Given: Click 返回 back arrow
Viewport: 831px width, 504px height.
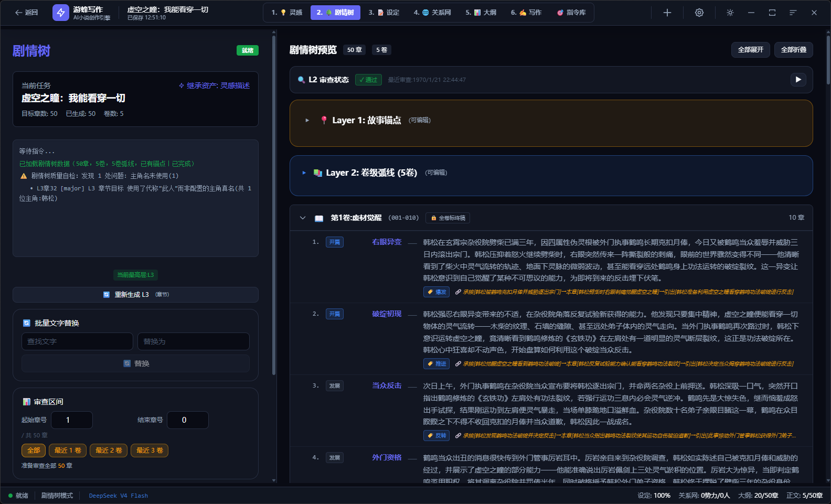Looking at the screenshot, I should tap(26, 13).
